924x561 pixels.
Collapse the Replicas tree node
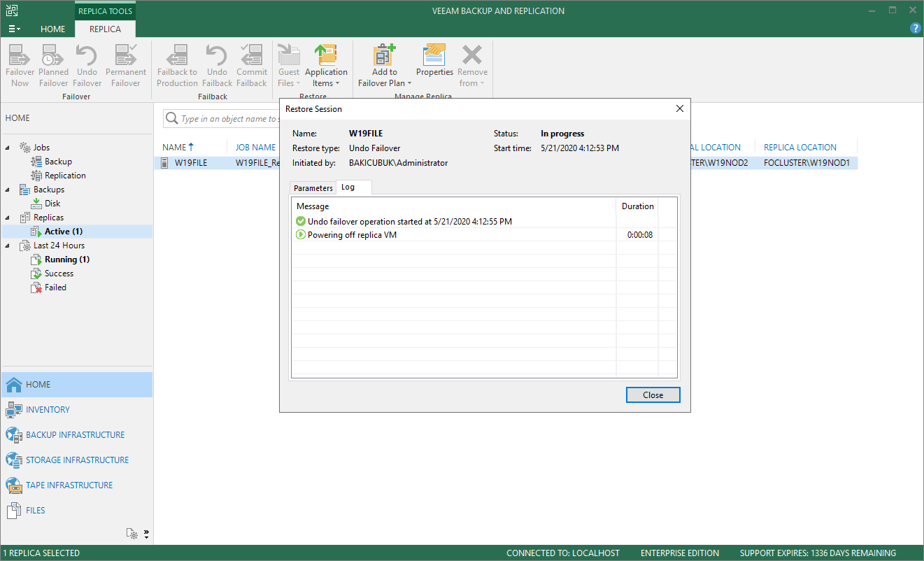point(9,218)
